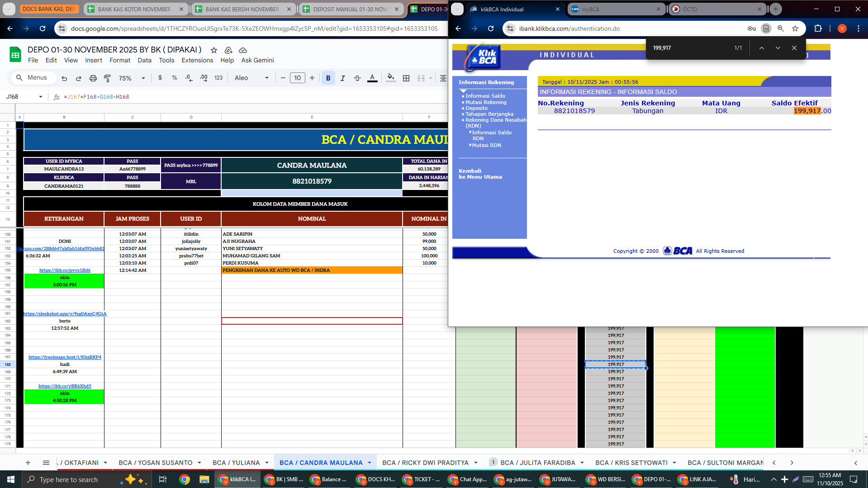Activate the paint format tool

[x=108, y=78]
